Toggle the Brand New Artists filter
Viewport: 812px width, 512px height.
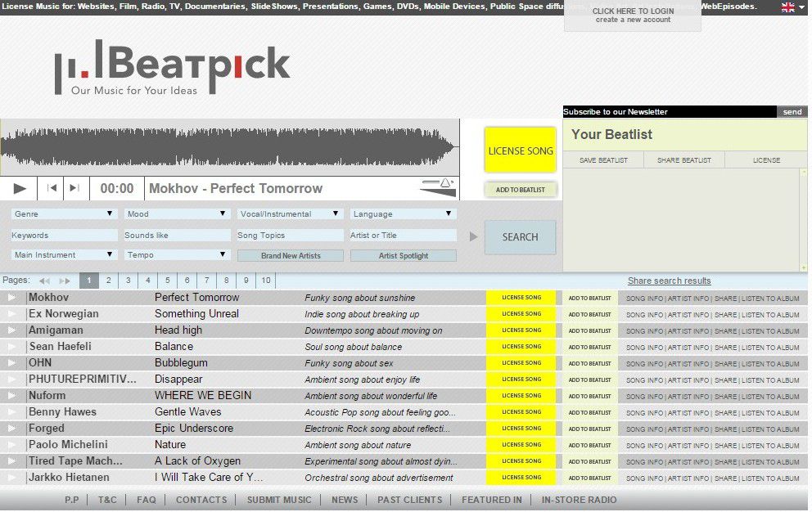(291, 256)
